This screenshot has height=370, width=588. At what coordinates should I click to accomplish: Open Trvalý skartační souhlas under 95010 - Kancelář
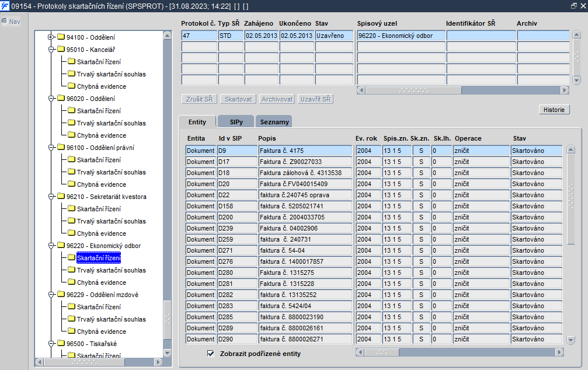point(112,74)
